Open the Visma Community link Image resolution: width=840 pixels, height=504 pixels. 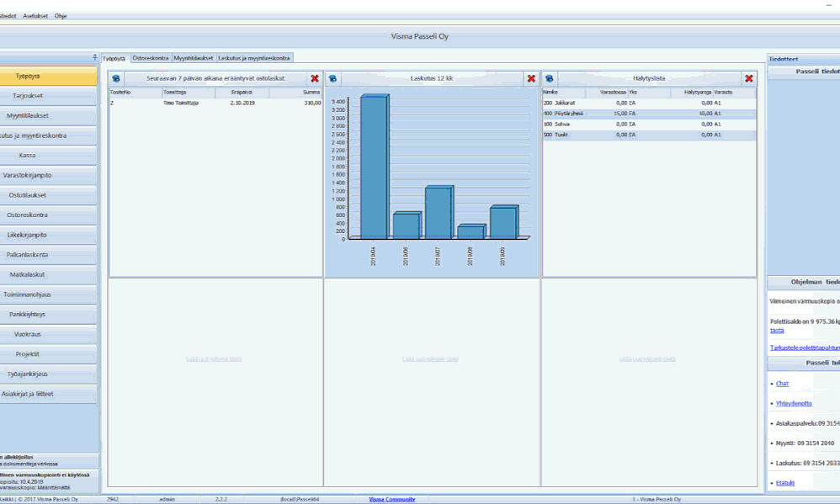coord(391,499)
